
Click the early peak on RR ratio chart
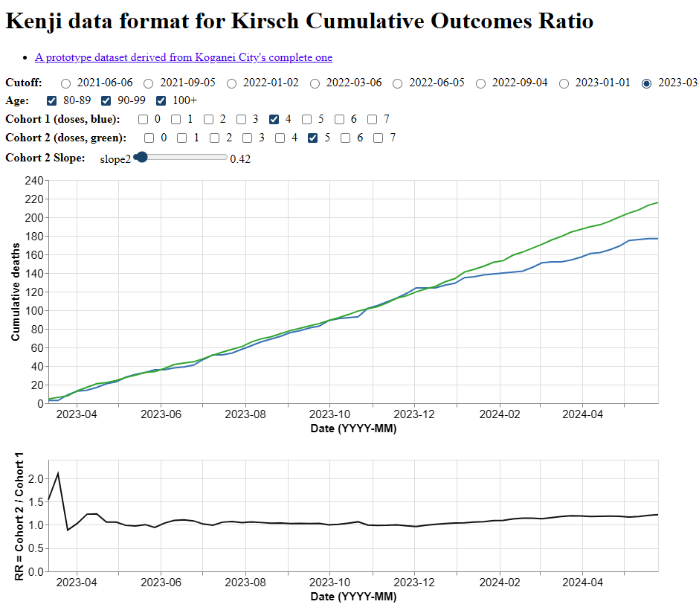[58, 473]
